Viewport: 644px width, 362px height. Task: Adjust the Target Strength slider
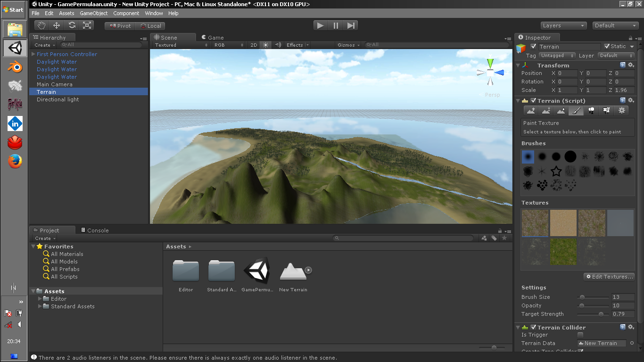point(593,314)
